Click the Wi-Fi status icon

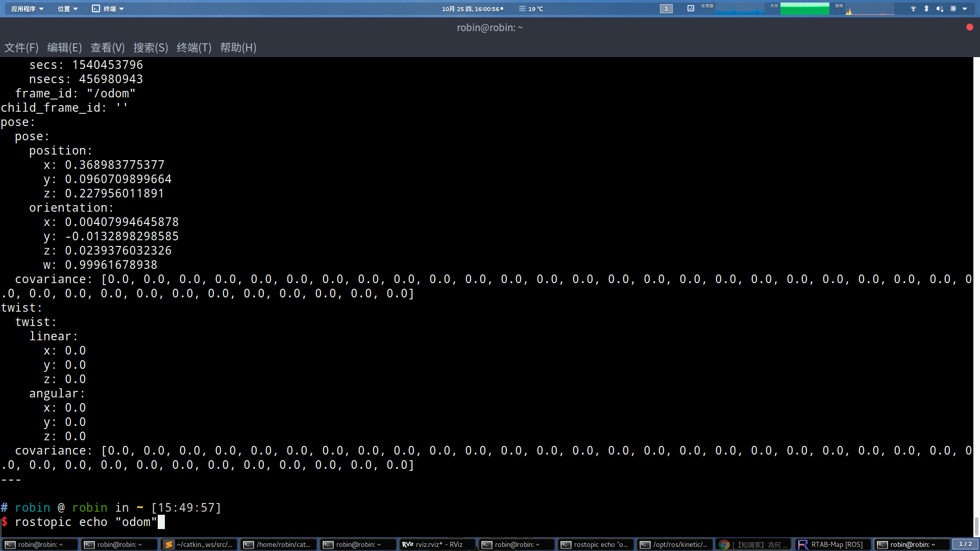pyautogui.click(x=913, y=9)
